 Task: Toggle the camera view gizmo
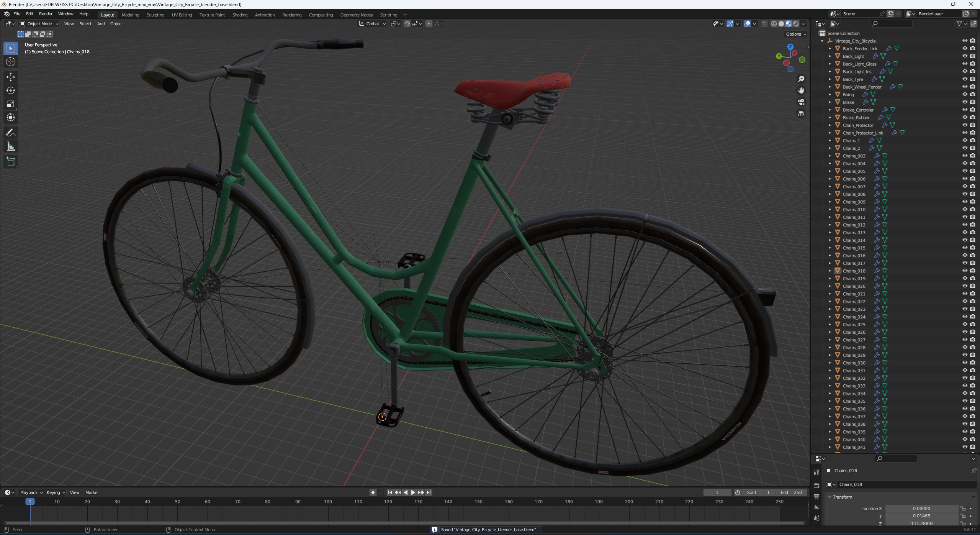click(x=801, y=102)
